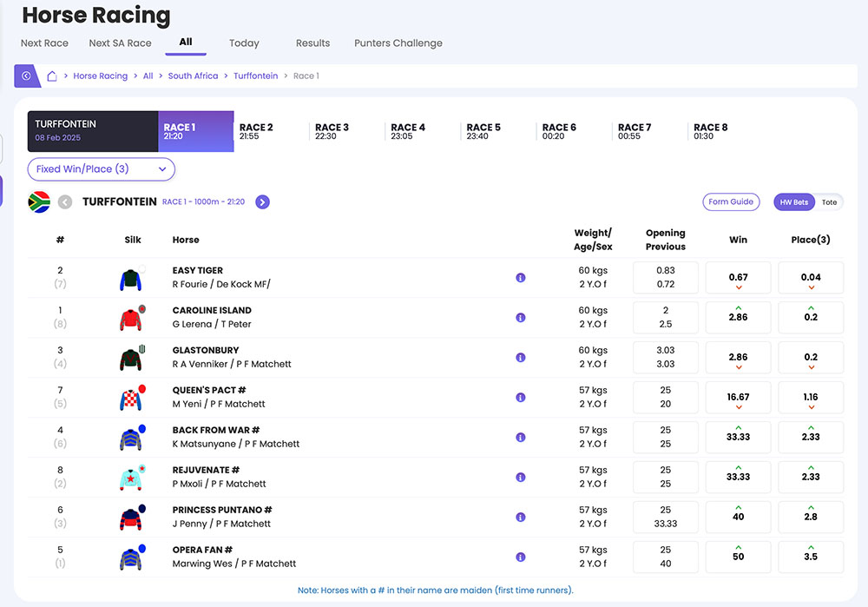Bet Opera Fan place at 3.5
Image resolution: width=868 pixels, height=607 pixels.
(811, 557)
